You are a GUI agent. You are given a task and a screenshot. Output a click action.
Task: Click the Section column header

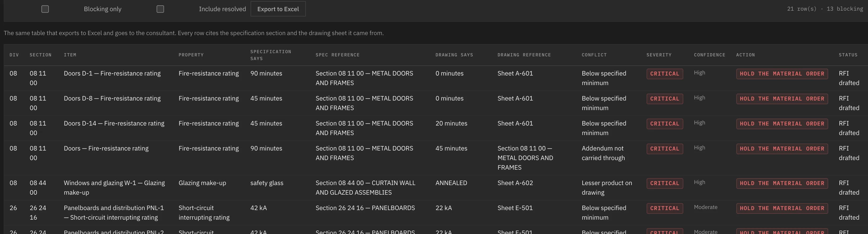[x=40, y=55]
